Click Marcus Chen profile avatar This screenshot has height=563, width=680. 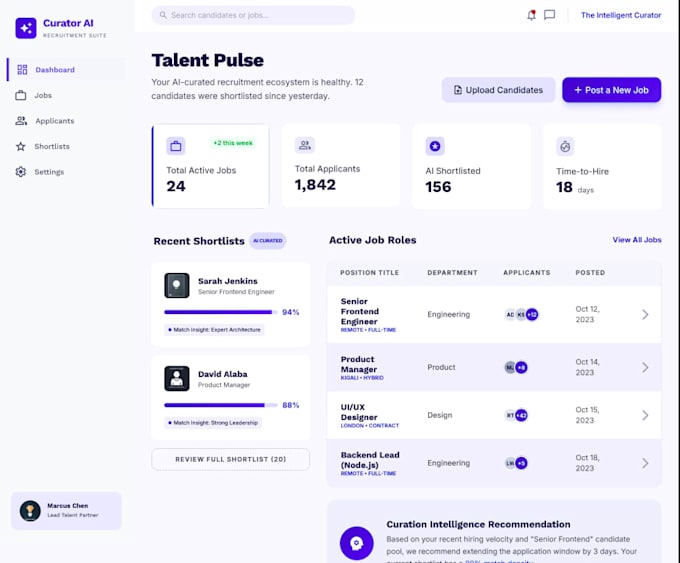[x=30, y=511]
